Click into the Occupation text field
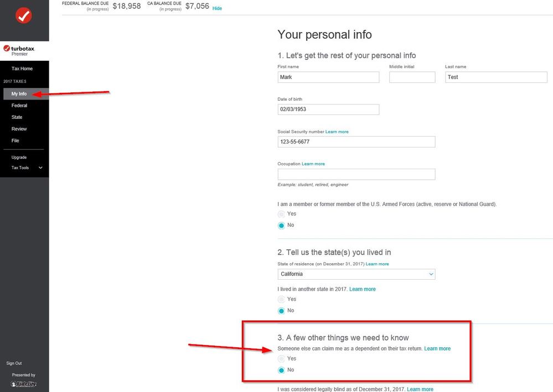Screen dimensions: 553x392 point(356,174)
